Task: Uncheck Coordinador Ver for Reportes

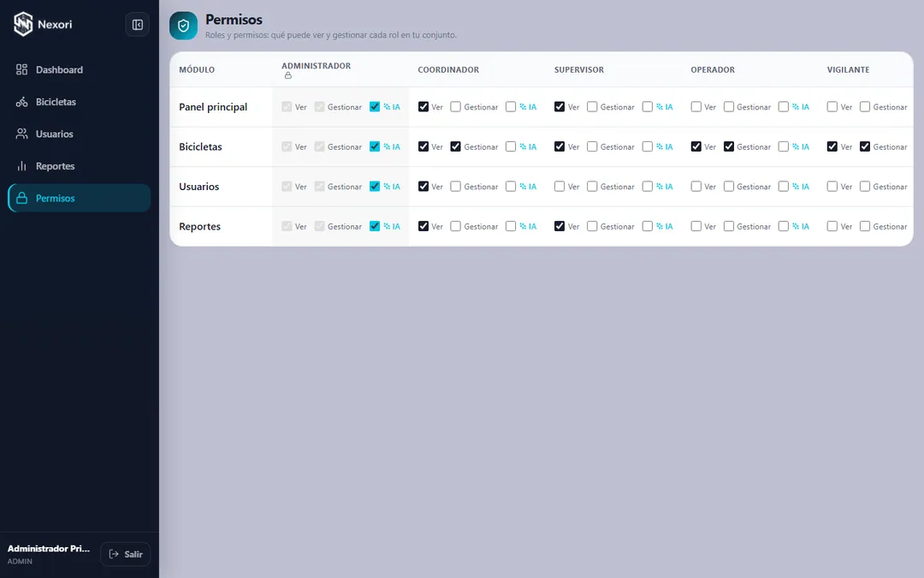Action: click(423, 226)
